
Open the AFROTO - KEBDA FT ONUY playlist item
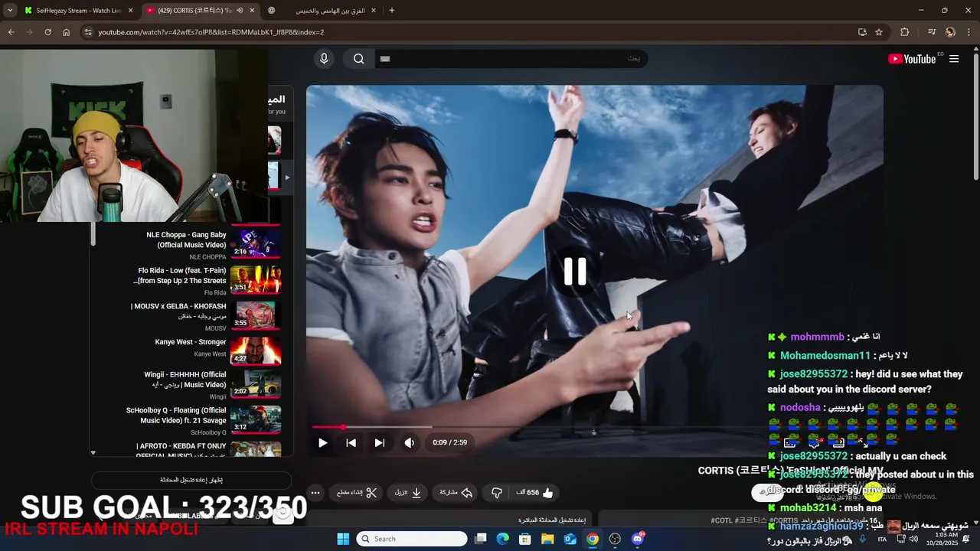pyautogui.click(x=187, y=450)
